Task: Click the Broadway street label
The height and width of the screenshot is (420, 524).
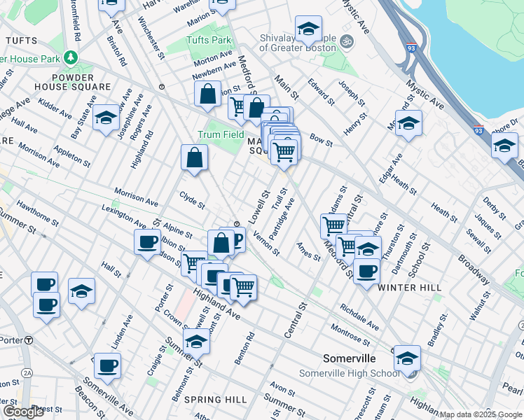Action: tap(474, 269)
